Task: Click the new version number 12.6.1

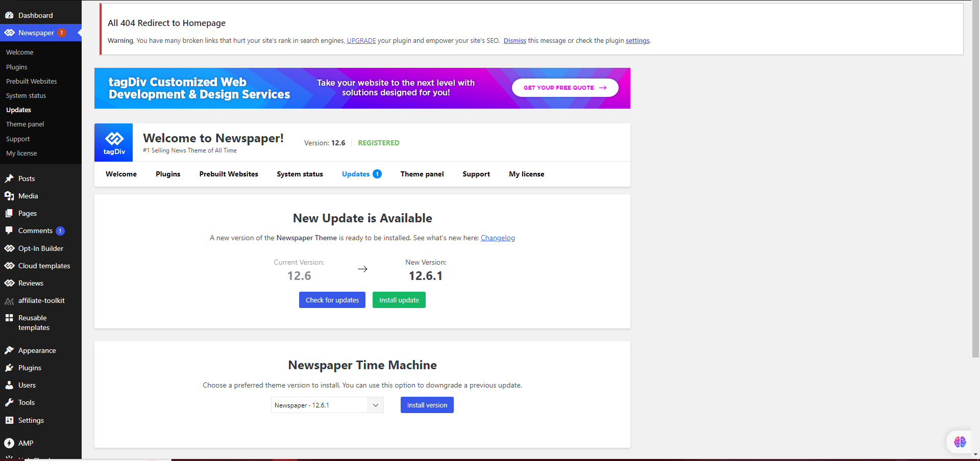Action: 426,276
